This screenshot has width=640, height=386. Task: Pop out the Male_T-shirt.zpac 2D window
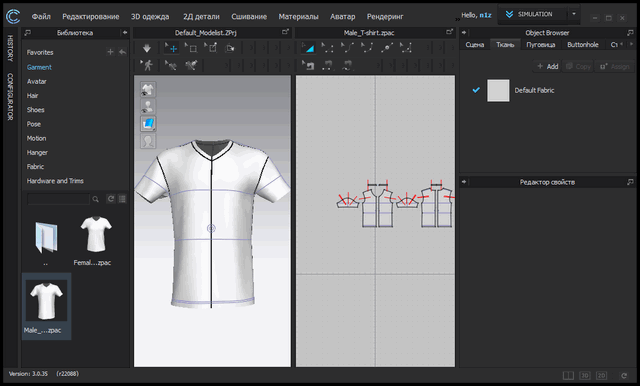pos(449,32)
